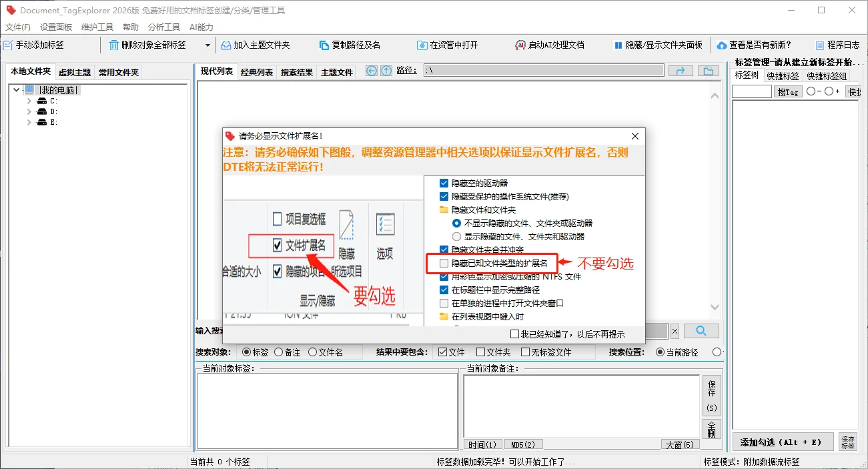Viewport: 868px width, 469px height.
Task: Select the 我的电脑 computer icon
Action: pos(29,89)
